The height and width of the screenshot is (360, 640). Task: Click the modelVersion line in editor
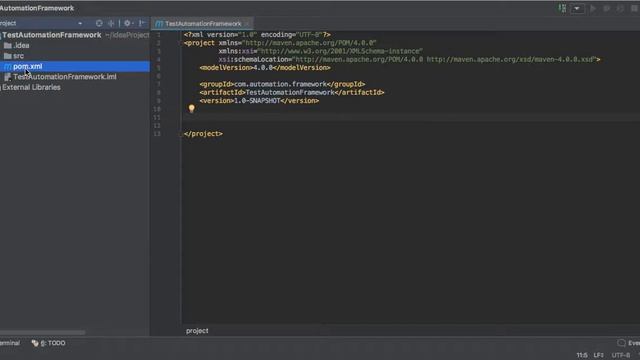pos(265,68)
